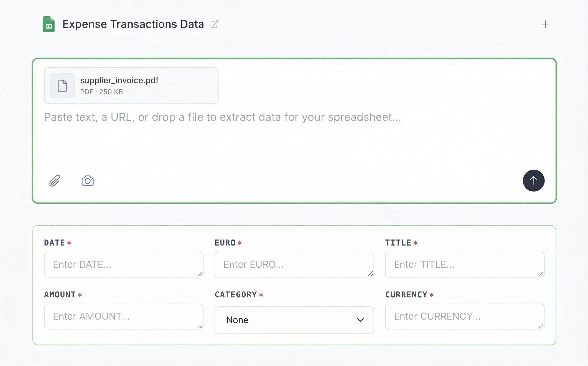Click the upload arrow submit button
The image size is (588, 366).
click(x=534, y=180)
